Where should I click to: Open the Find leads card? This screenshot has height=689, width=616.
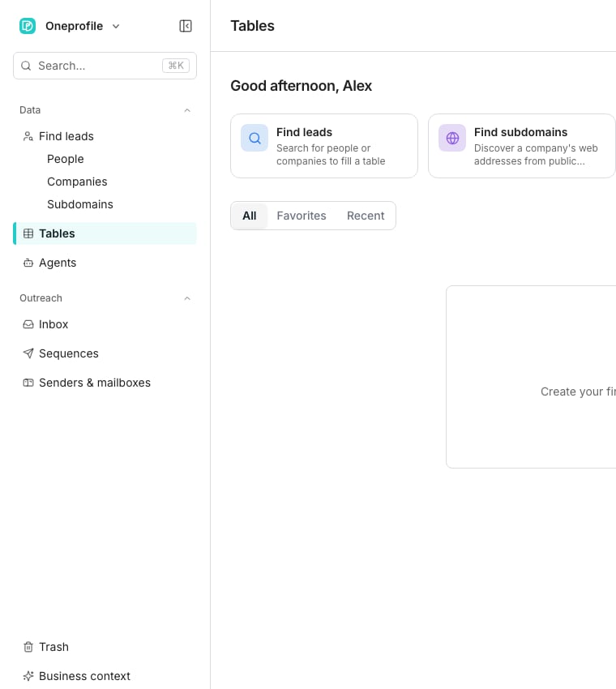pos(324,146)
